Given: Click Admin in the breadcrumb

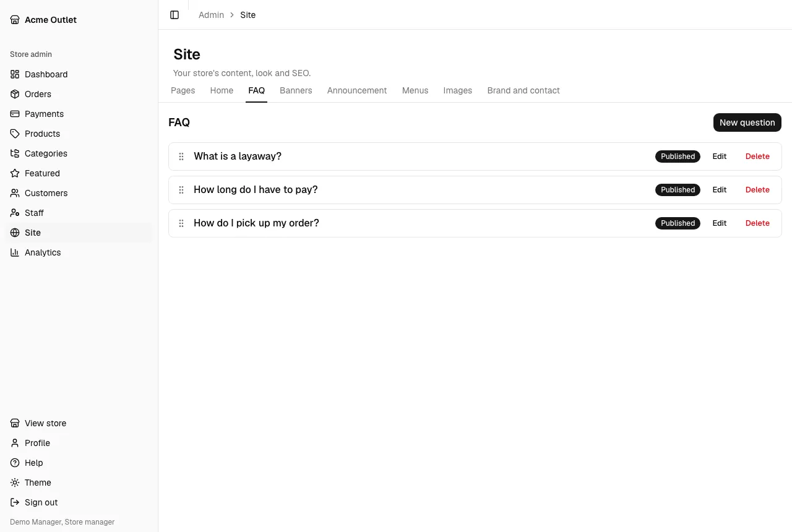Looking at the screenshot, I should pos(211,15).
